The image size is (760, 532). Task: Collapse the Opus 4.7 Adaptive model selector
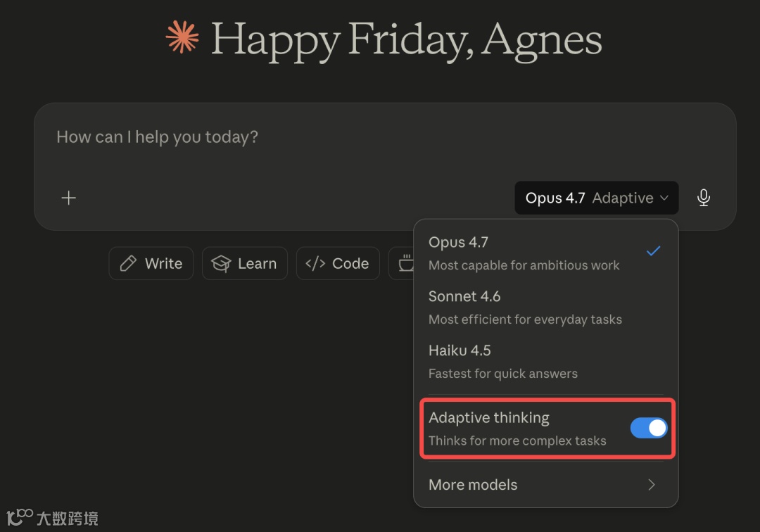[x=596, y=198]
